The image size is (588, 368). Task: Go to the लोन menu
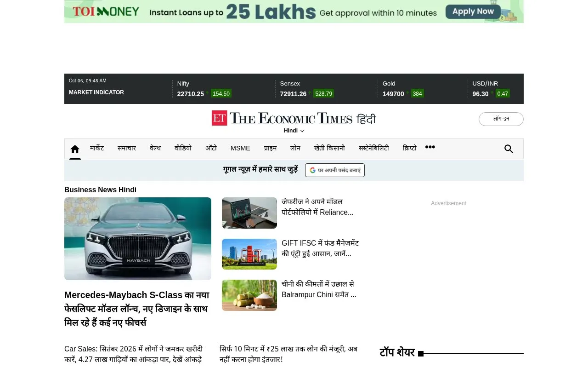pos(295,148)
